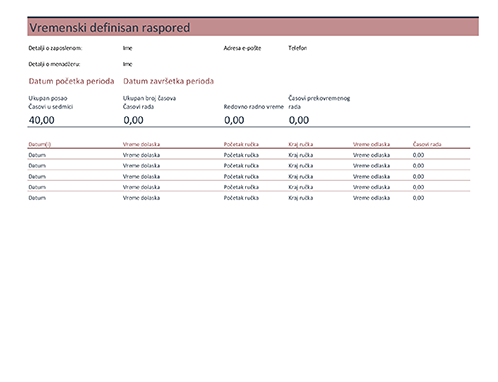Click 'Datum početka perioda' heading

point(71,81)
